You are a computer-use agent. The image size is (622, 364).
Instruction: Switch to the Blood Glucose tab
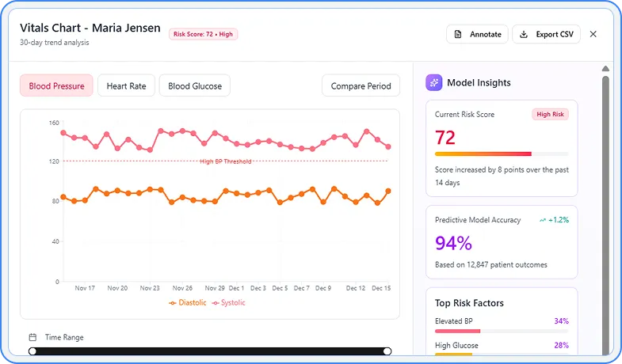coord(195,85)
